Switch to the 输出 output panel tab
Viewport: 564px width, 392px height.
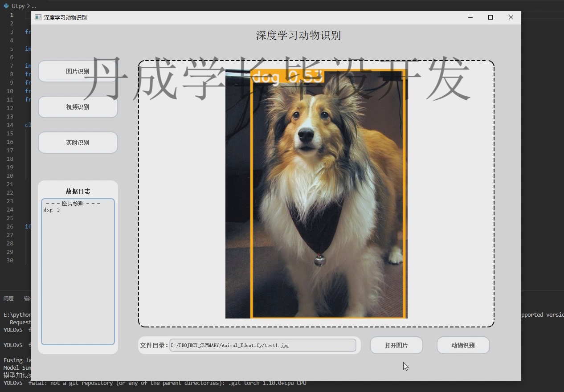(x=28, y=298)
